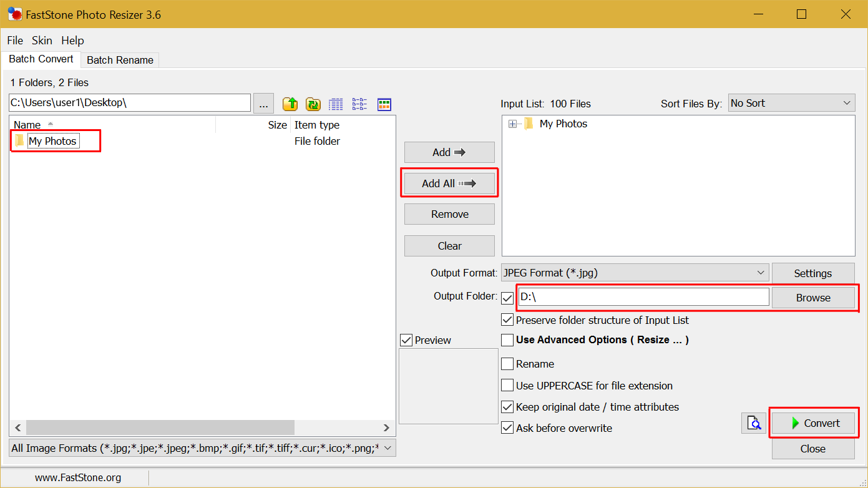Click www.FastStone.org in status bar
This screenshot has width=868, height=488.
pyautogui.click(x=78, y=477)
